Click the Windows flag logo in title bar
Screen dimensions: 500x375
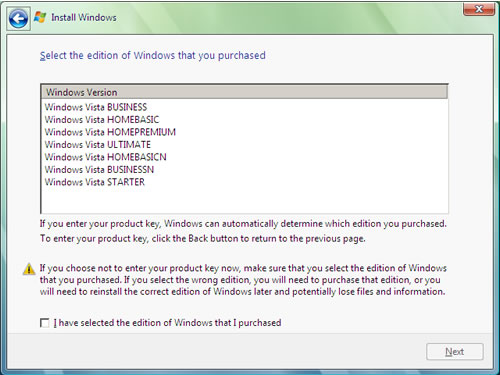point(40,17)
